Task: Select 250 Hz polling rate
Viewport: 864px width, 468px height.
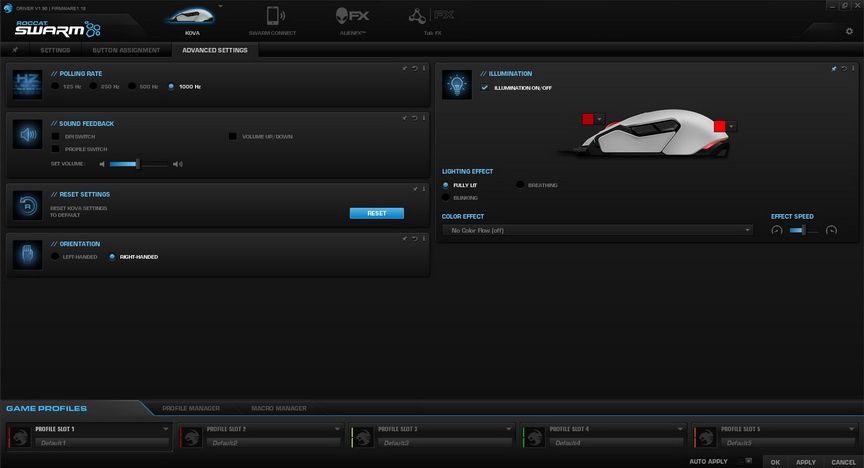Action: coord(93,87)
